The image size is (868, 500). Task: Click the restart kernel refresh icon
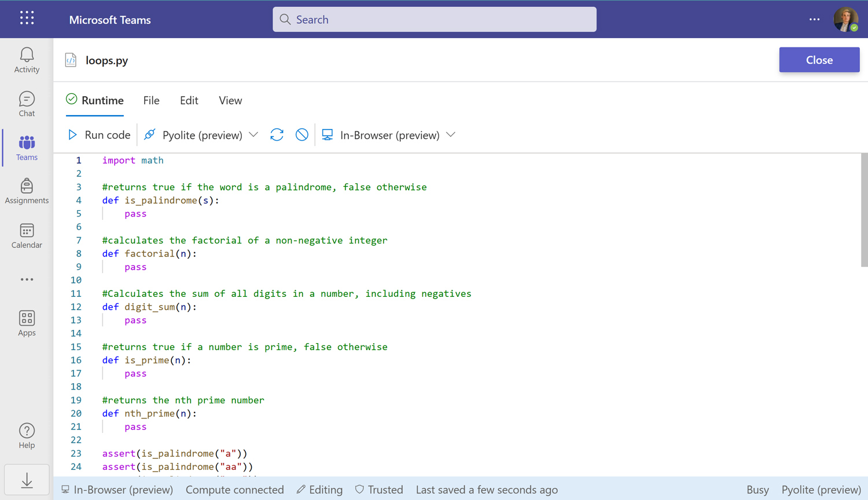tap(277, 135)
